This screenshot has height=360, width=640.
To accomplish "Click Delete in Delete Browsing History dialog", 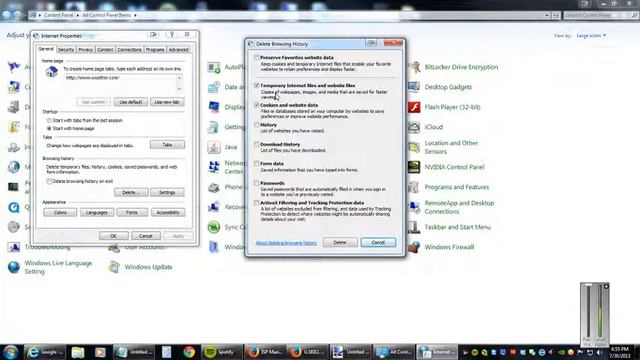I will tap(340, 242).
